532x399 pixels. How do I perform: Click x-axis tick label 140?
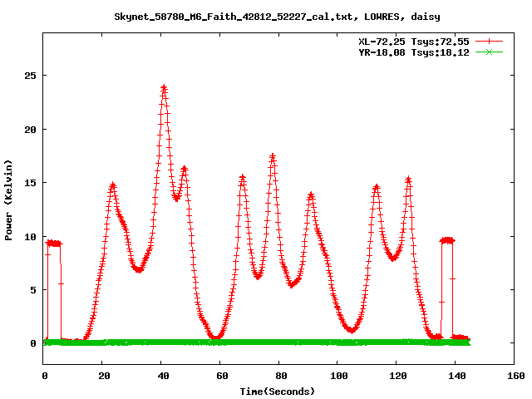point(457,376)
